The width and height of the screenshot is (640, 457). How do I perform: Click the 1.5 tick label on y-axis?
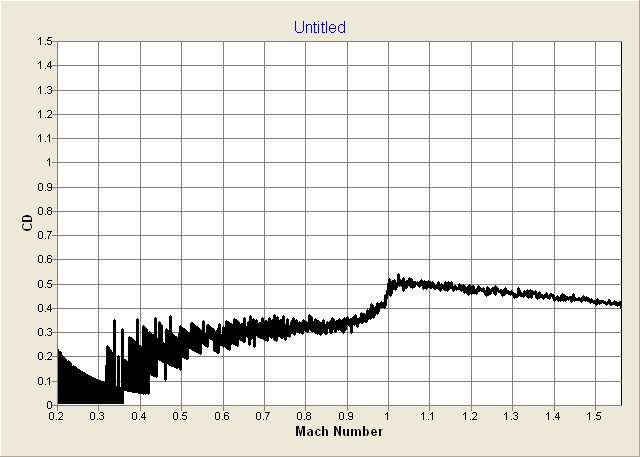[45, 42]
